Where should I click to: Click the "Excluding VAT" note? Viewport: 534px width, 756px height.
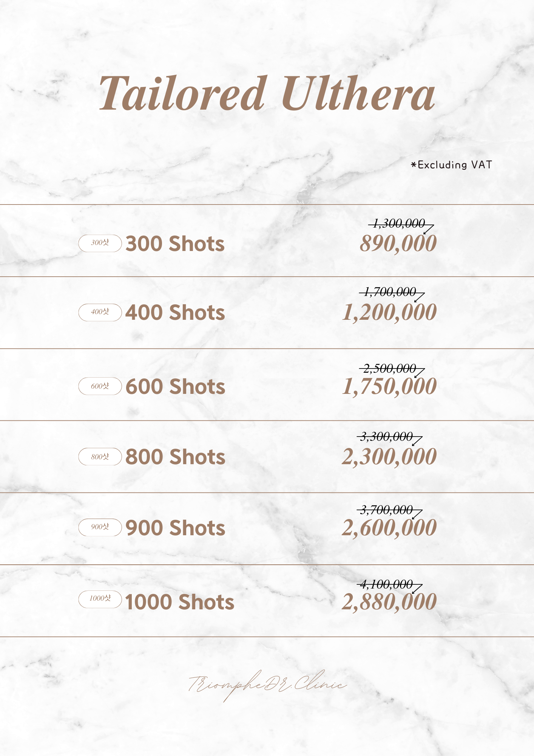pyautogui.click(x=452, y=165)
